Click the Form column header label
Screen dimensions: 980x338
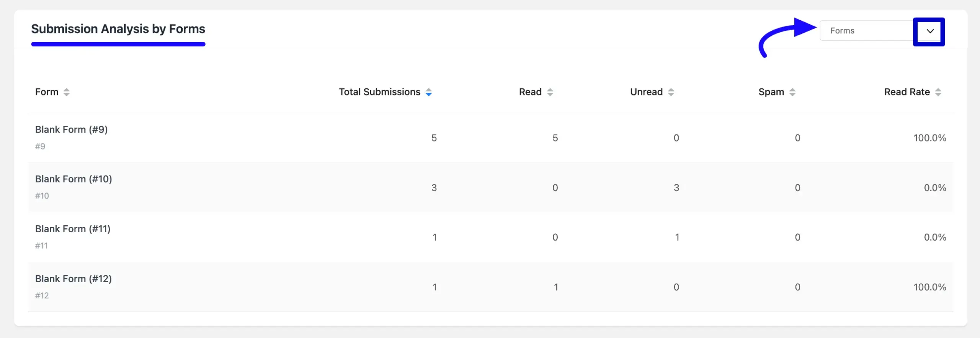pos(47,92)
